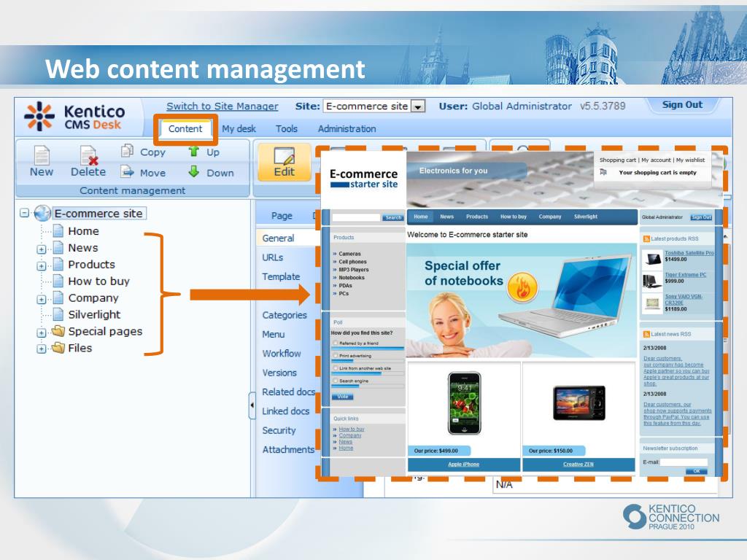Open the Workflow properties tab
The height and width of the screenshot is (560, 747).
point(282,354)
